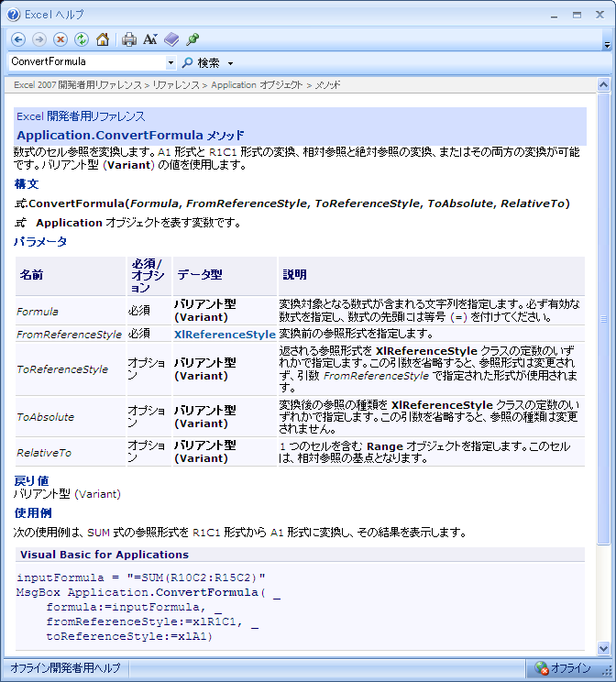Click the オフライン connection status icon

click(x=542, y=667)
